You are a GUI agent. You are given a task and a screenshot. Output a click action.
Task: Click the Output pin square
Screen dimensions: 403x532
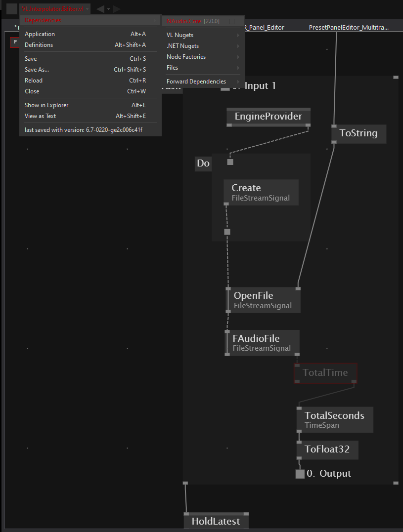[300, 474]
